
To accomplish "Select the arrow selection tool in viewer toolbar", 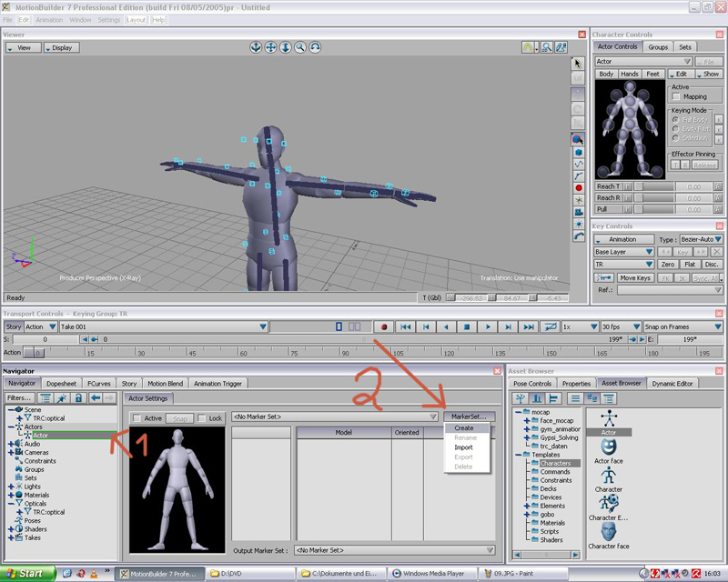I will tap(578, 64).
